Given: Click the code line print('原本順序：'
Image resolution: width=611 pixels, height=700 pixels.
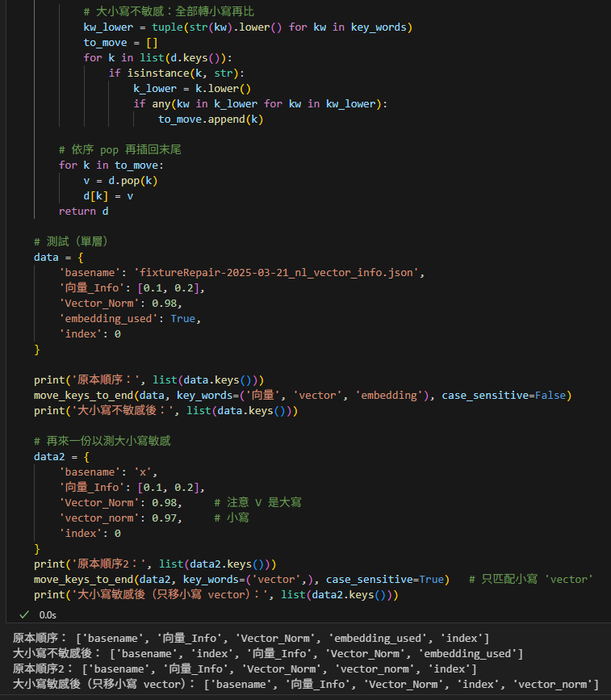Looking at the screenshot, I should (x=149, y=380).
